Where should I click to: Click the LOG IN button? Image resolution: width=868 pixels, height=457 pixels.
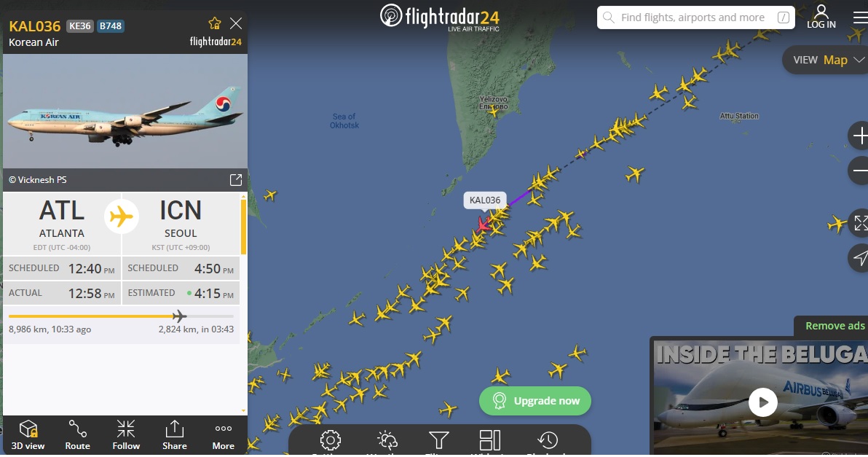pos(821,17)
